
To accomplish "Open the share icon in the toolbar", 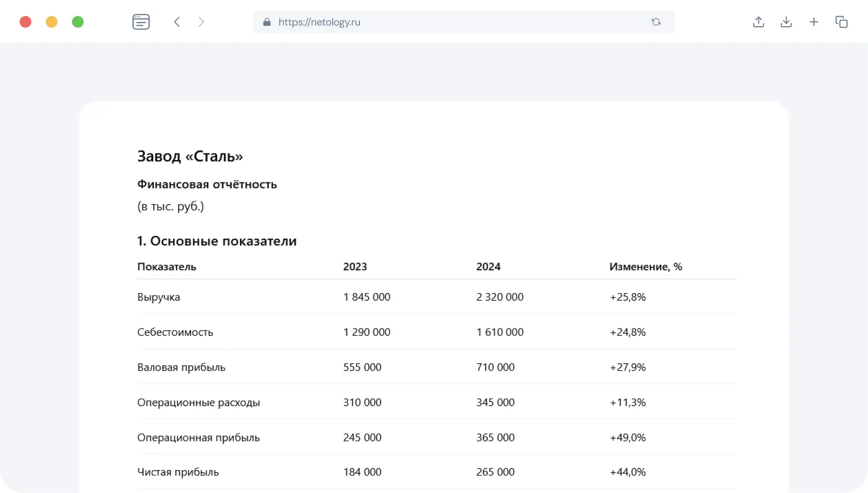I will click(758, 22).
